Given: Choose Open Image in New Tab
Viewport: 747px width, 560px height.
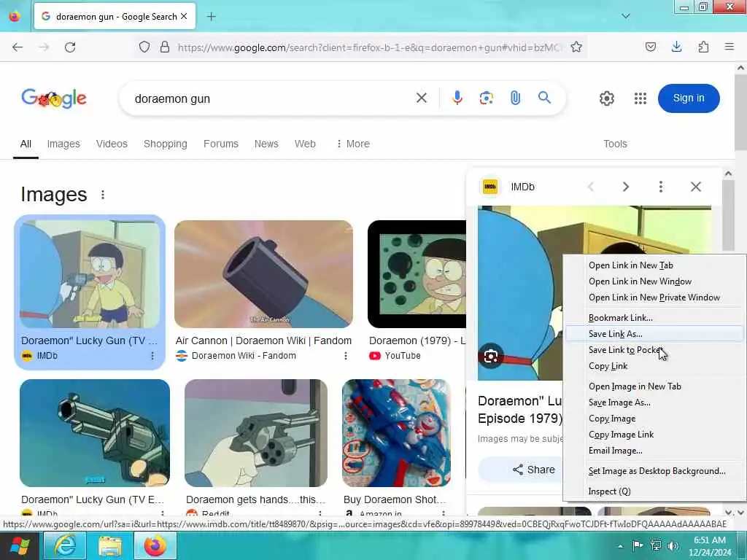Looking at the screenshot, I should [635, 386].
